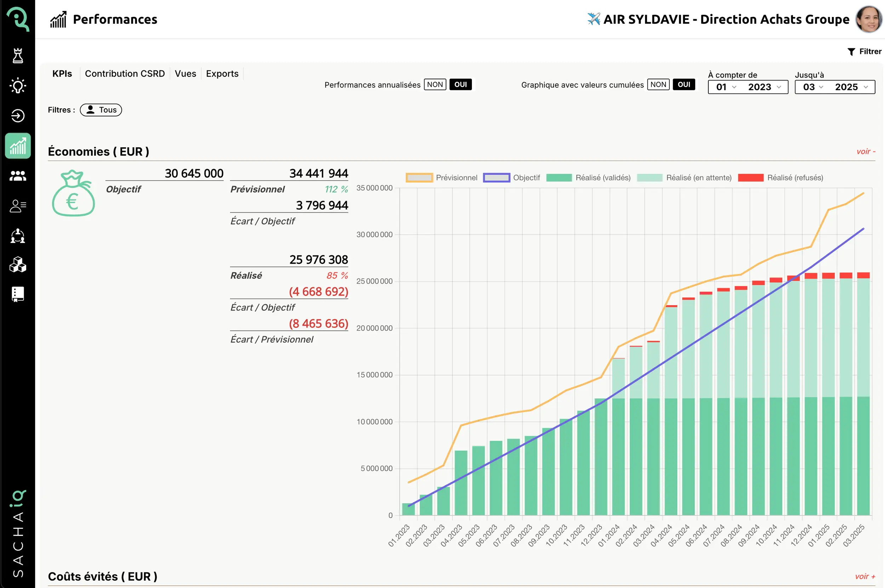This screenshot has height=588, width=885.
Task: Open the three-people group sidebar icon
Action: (18, 176)
